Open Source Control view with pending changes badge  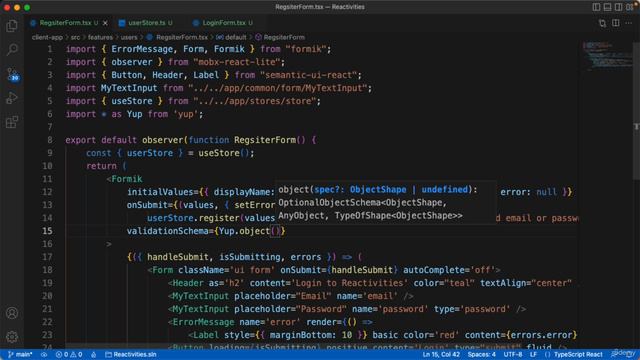[13, 74]
